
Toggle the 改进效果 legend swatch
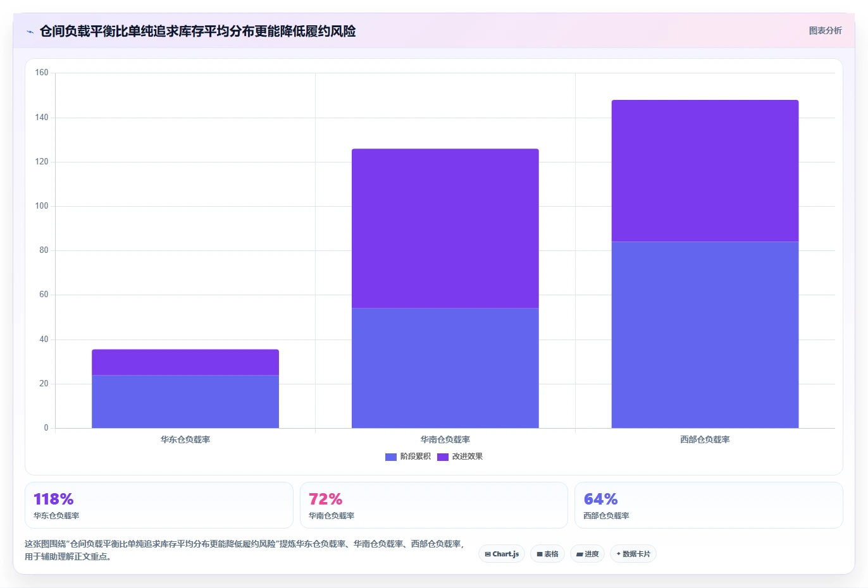(443, 456)
